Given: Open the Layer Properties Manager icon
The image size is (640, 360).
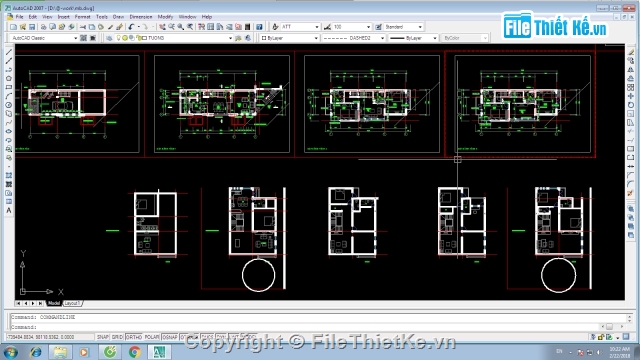Looking at the screenshot, I should point(109,38).
